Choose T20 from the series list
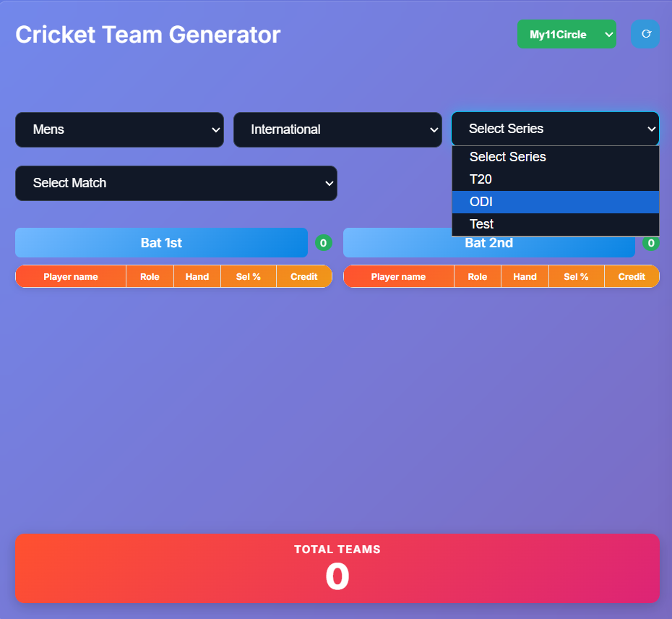 coord(556,179)
